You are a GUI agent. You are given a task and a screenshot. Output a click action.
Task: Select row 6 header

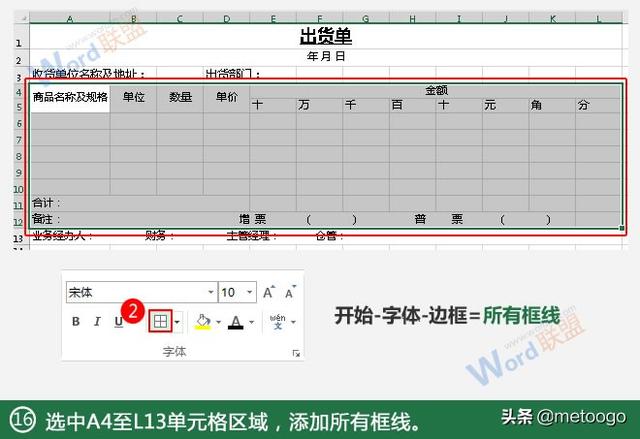coord(19,123)
